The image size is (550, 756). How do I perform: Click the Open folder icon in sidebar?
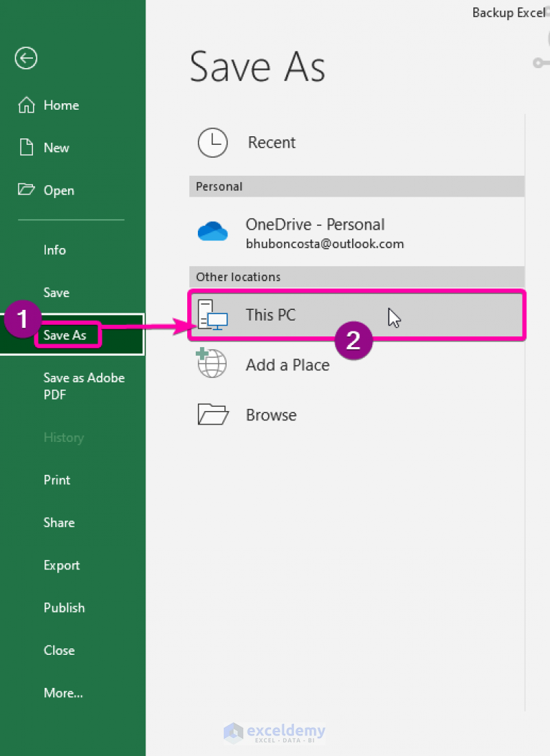27,189
